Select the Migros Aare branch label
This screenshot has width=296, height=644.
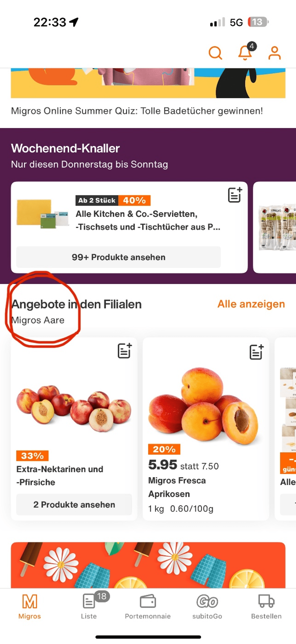[x=38, y=320]
